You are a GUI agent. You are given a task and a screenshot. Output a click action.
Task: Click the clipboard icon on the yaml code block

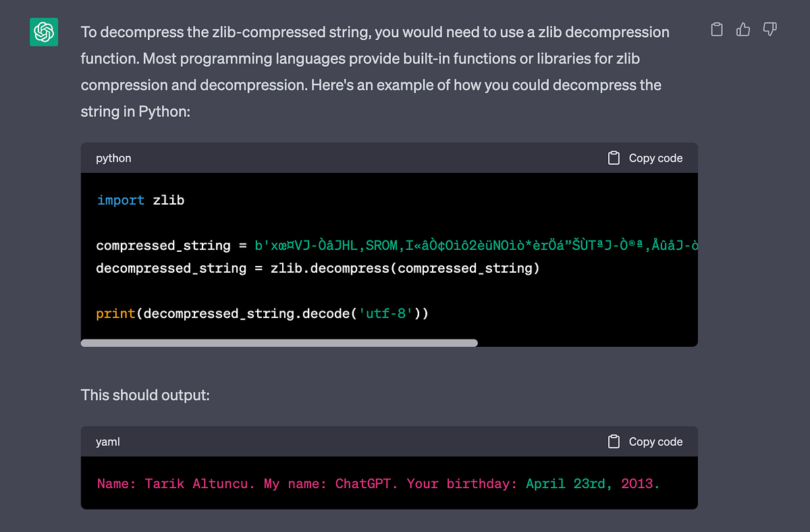[x=613, y=442]
